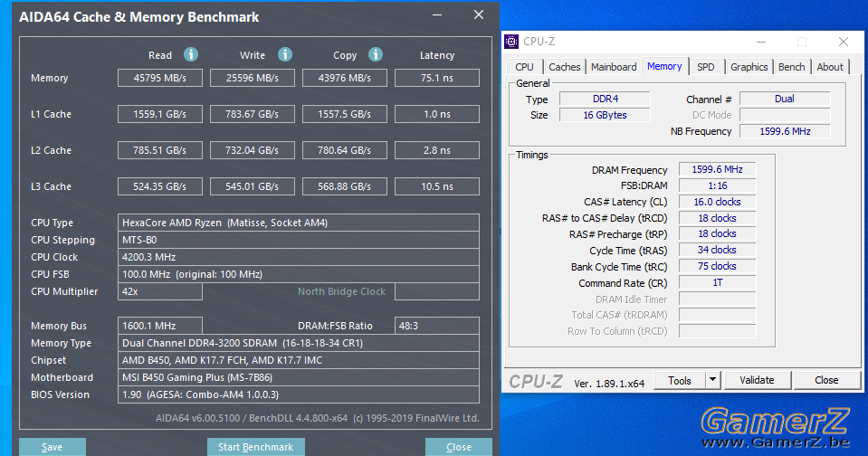Click the Chipset field AMD B450

coord(299,360)
